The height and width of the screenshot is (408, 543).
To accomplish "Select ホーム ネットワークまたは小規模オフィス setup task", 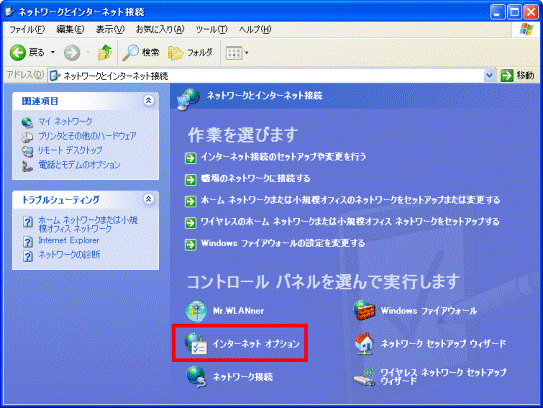I will (x=350, y=200).
